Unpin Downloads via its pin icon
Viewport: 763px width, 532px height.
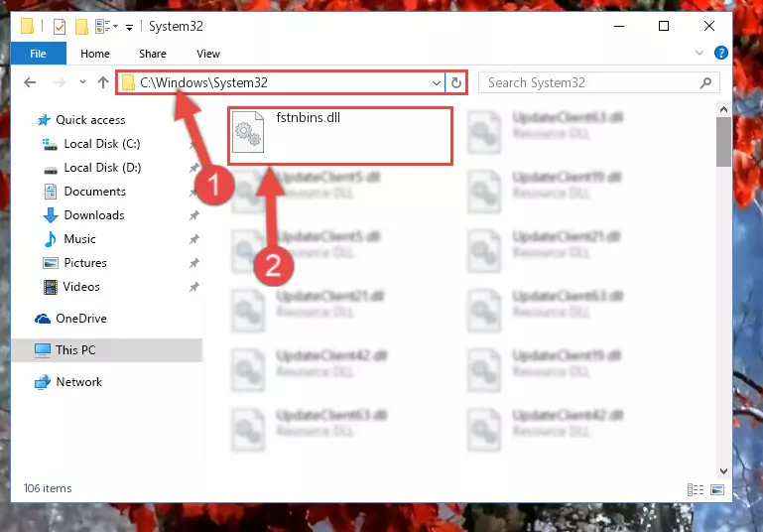pos(194,215)
